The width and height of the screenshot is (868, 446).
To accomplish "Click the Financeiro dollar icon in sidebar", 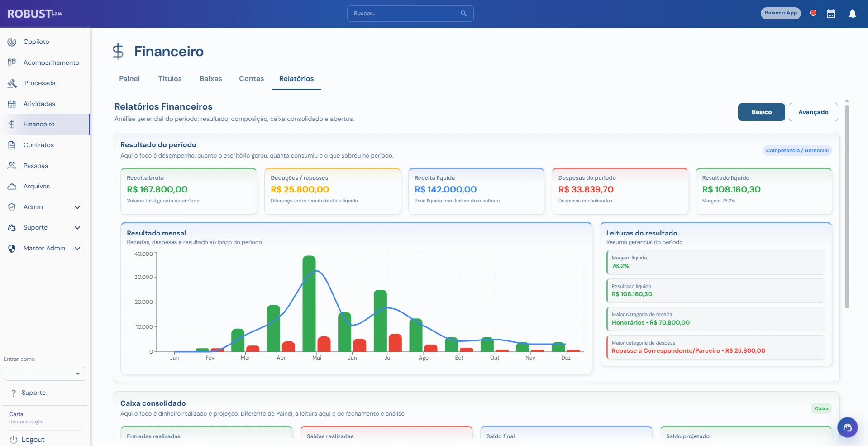I will pyautogui.click(x=12, y=124).
